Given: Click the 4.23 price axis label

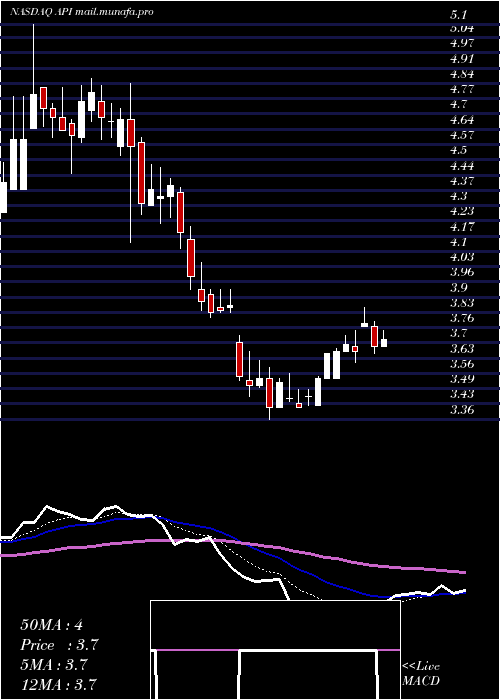Looking at the screenshot, I should (x=462, y=211).
